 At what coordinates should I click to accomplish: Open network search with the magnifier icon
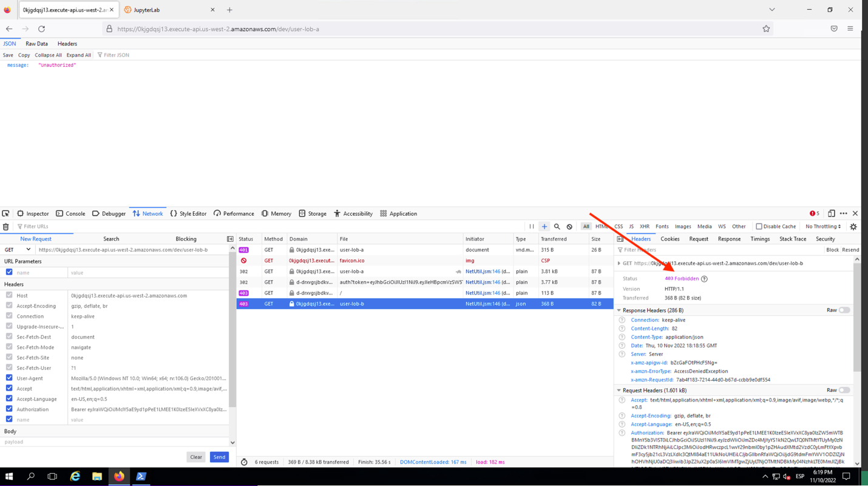[557, 227]
